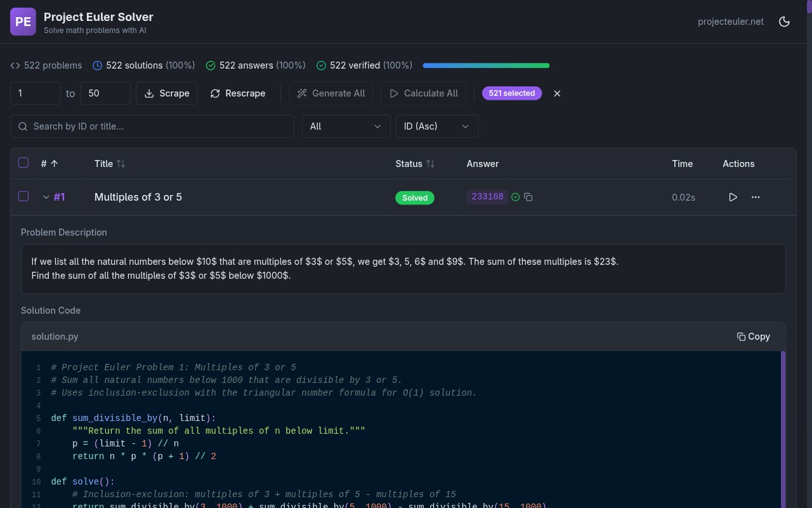Click the verified check icon beside 233168
The height and width of the screenshot is (508, 812).
pyautogui.click(x=516, y=197)
